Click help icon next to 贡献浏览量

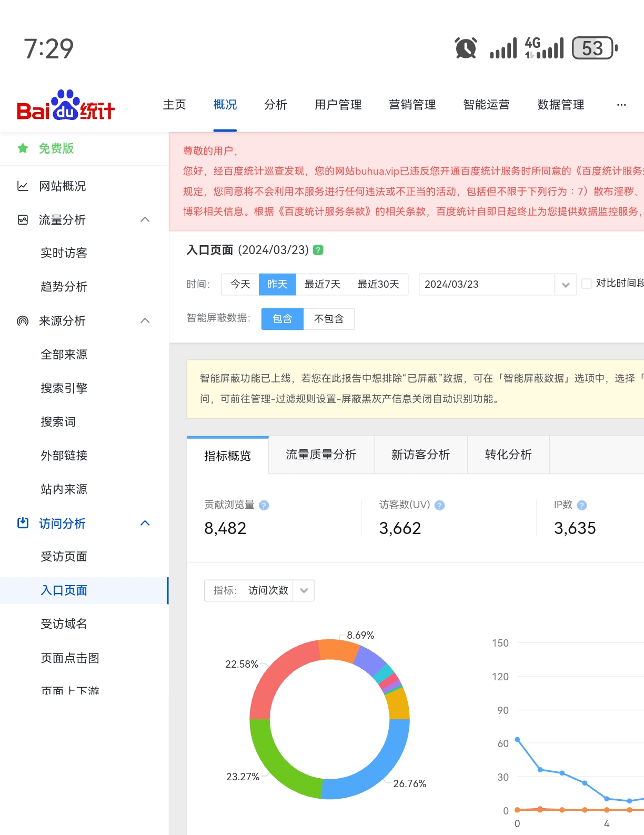(264, 505)
